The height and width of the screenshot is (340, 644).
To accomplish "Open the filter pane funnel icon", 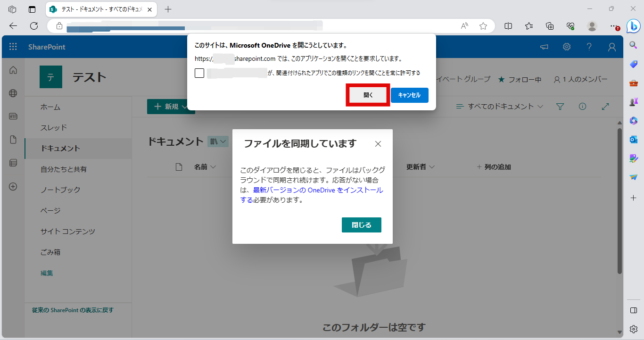I will (x=560, y=107).
